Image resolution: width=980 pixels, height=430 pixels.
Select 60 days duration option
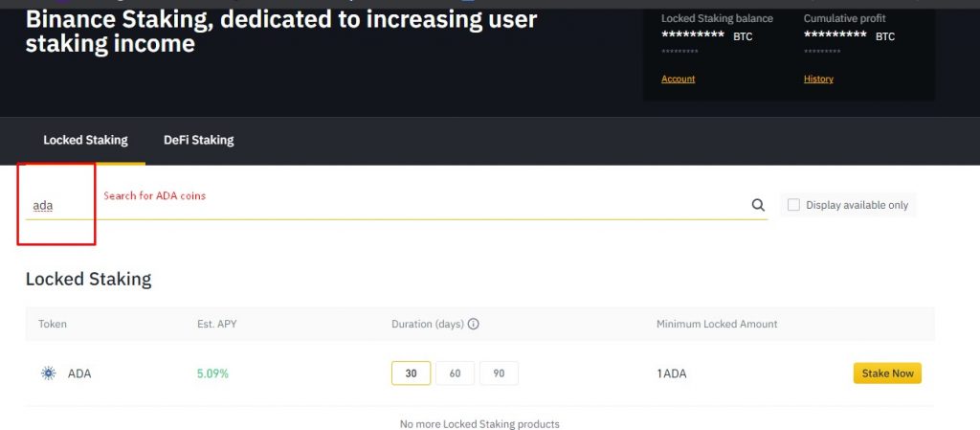(455, 373)
